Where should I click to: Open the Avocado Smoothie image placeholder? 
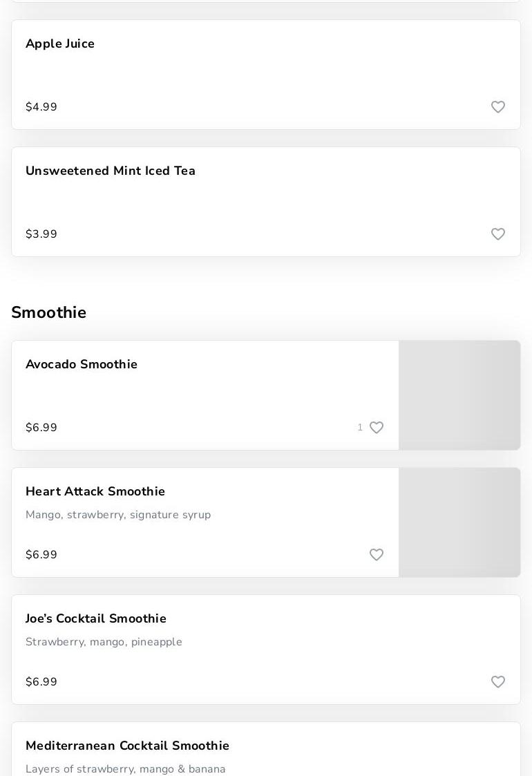(459, 395)
